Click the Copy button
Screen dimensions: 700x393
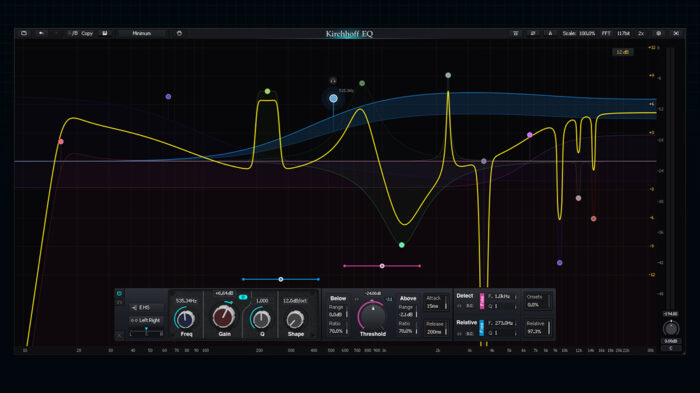87,33
